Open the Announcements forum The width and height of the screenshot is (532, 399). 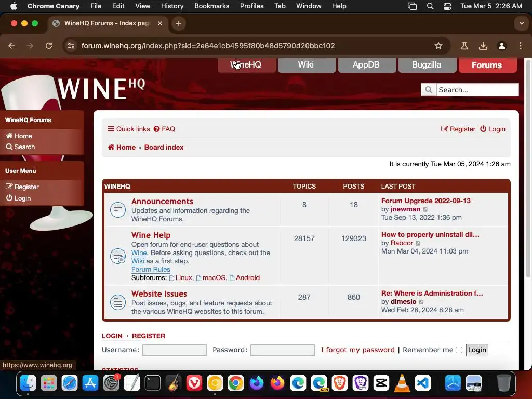click(x=162, y=202)
